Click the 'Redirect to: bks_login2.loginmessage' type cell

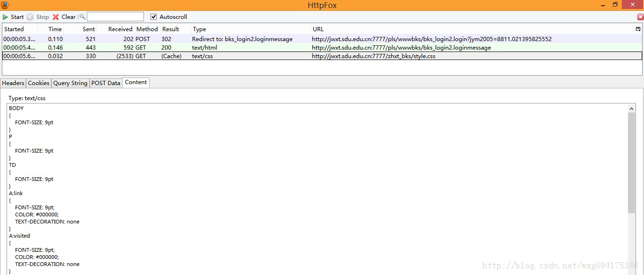tap(242, 39)
